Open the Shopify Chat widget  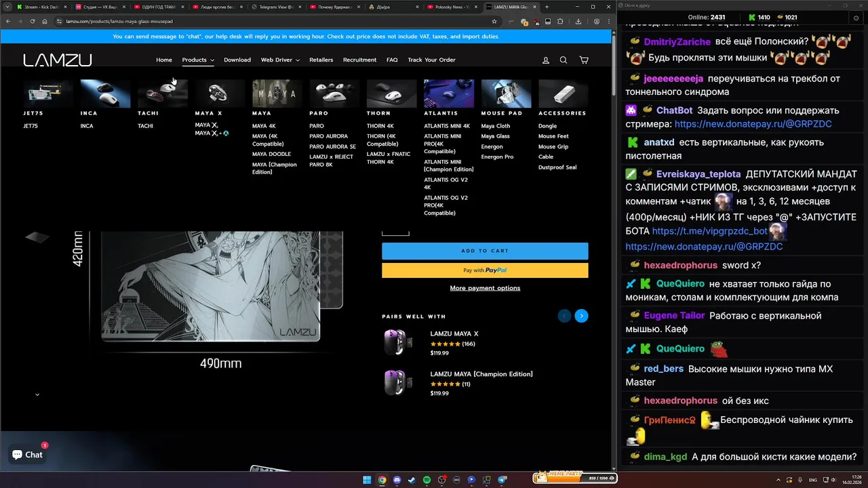click(27, 455)
